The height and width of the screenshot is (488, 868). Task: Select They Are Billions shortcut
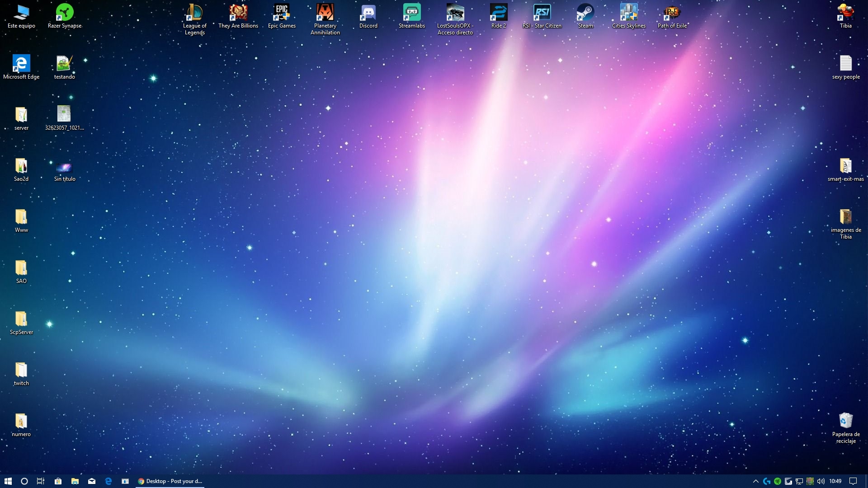click(238, 16)
